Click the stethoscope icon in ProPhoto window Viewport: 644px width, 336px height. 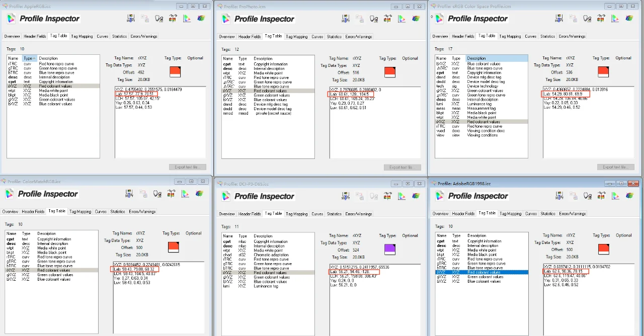pyautogui.click(x=374, y=19)
